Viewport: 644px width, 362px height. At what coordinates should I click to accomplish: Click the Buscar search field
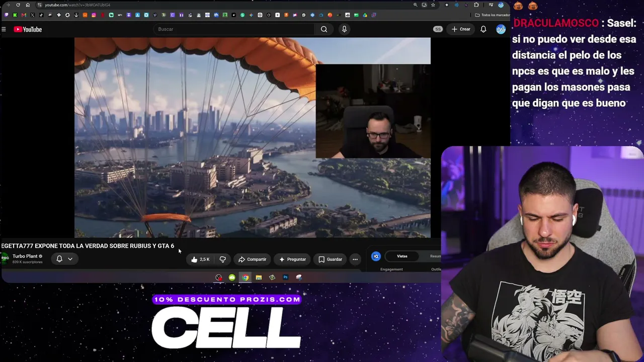[234, 29]
